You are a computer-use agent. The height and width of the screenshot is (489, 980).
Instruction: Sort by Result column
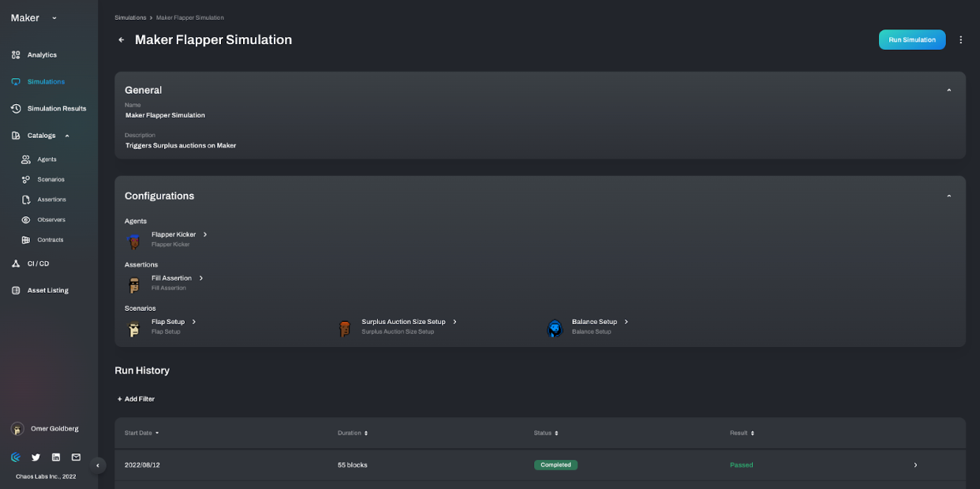point(742,433)
